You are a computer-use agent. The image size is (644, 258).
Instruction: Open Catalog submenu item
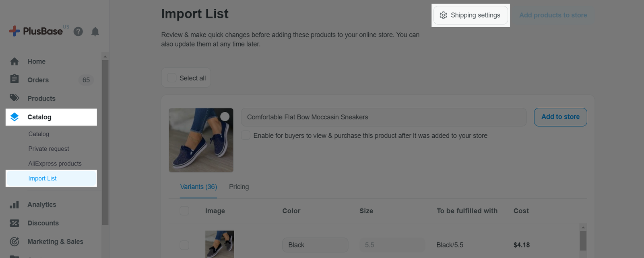pyautogui.click(x=39, y=134)
